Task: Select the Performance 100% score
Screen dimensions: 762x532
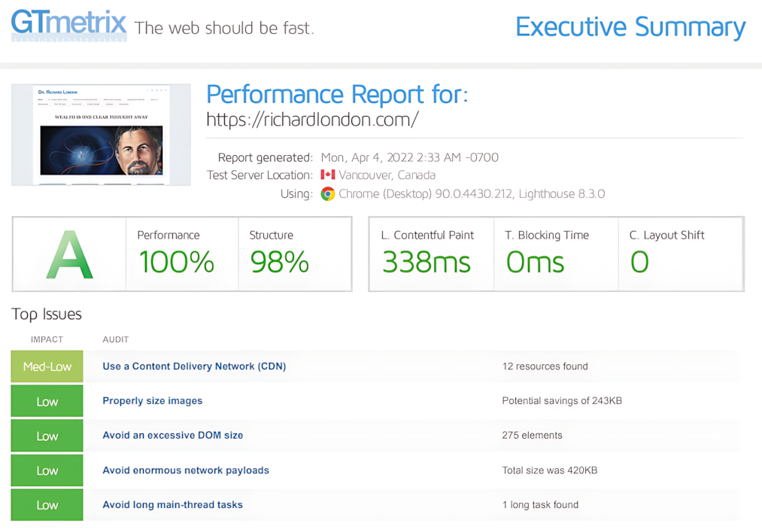Action: pyautogui.click(x=176, y=261)
